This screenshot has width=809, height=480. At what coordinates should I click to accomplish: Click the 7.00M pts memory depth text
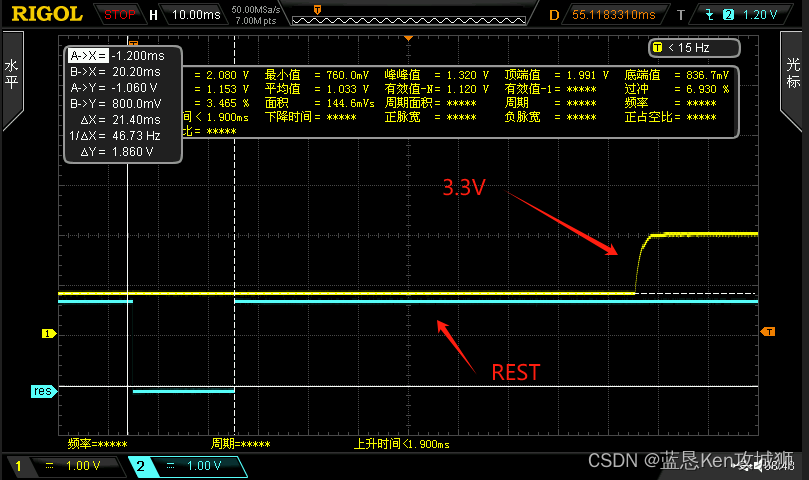(256, 21)
